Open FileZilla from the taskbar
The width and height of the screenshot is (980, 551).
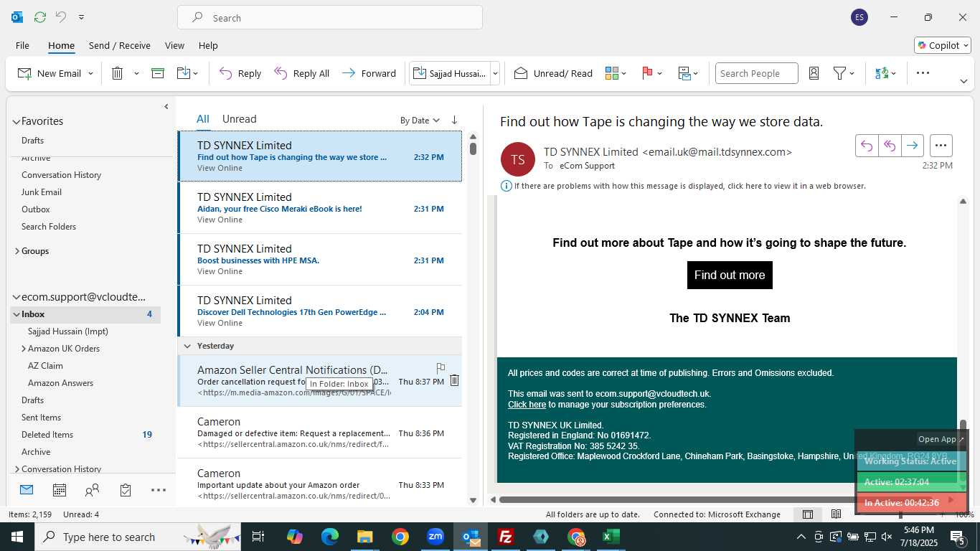click(x=506, y=537)
